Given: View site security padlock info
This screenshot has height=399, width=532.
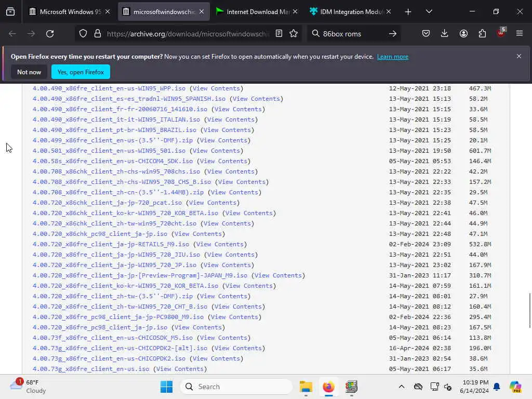Looking at the screenshot, I should coord(98,34).
